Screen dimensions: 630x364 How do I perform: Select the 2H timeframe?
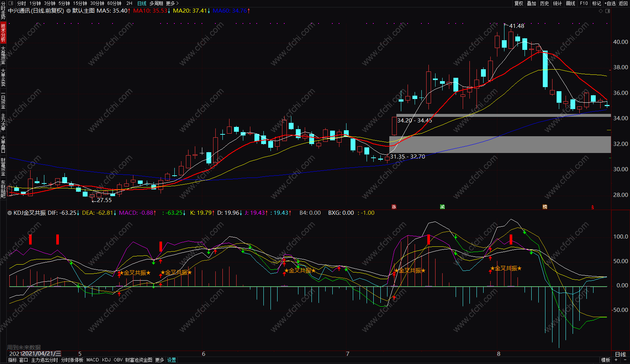[x=129, y=3]
